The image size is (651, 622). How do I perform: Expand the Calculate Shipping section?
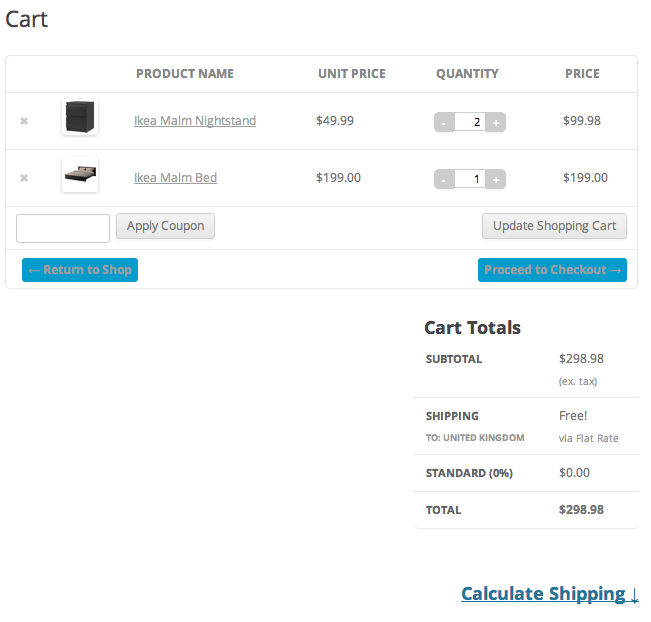point(549,594)
